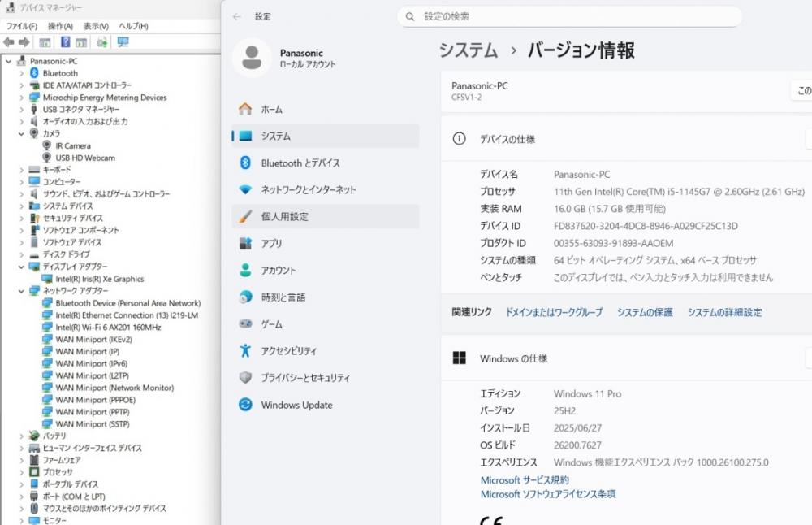Select the ヒューマン インターフェイス デバイス category
Image resolution: width=812 pixels, height=525 pixels.
tap(93, 449)
